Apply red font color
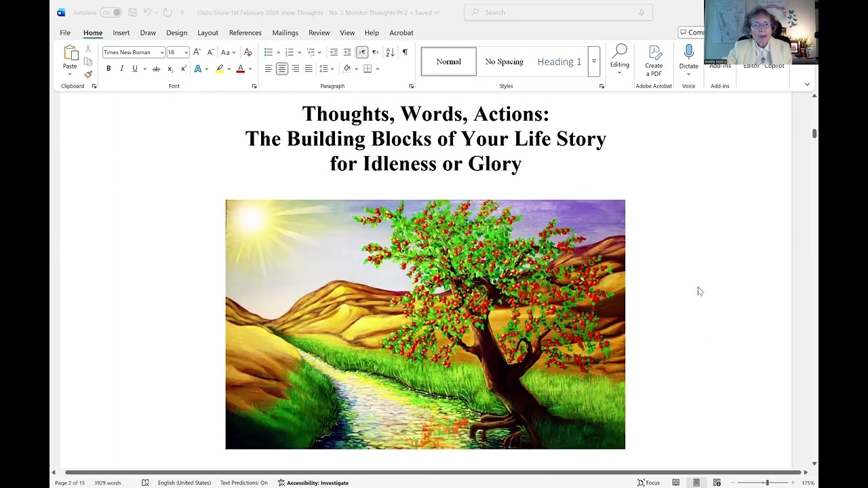 (x=240, y=68)
